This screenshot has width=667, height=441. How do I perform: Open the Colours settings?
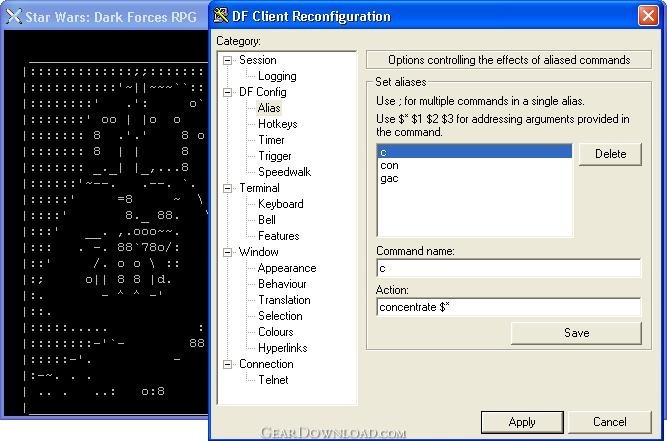[x=276, y=332]
